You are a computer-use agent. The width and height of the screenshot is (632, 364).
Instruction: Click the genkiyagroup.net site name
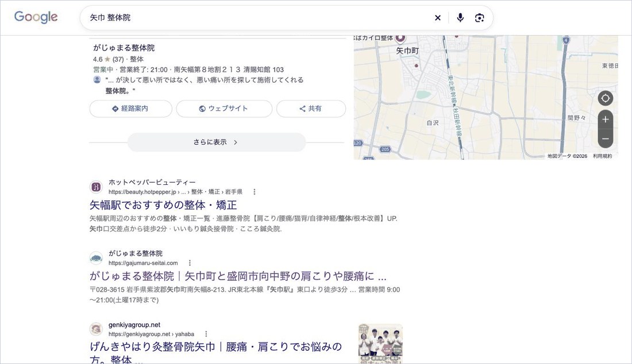point(134,325)
